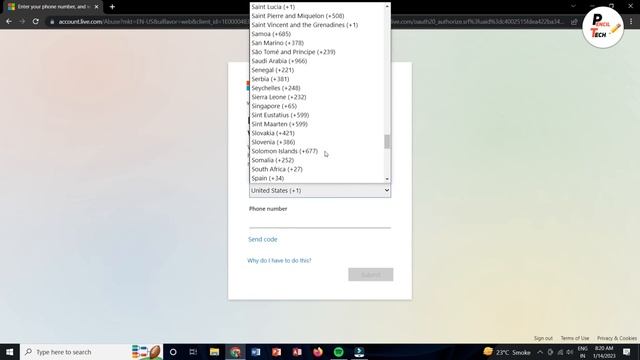Viewport: 640px width, 360px height.
Task: Choose Sint Maarten (+599)
Action: (317, 124)
